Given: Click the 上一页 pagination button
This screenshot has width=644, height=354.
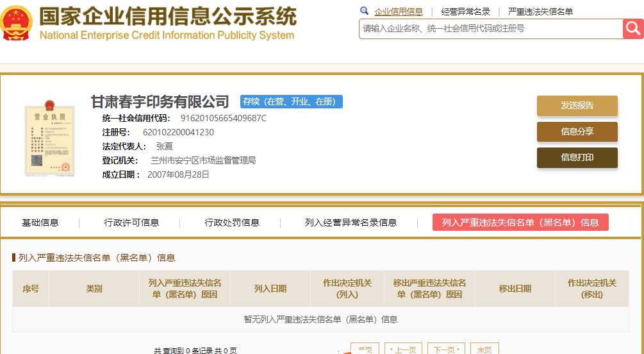Looking at the screenshot, I should pos(403,349).
